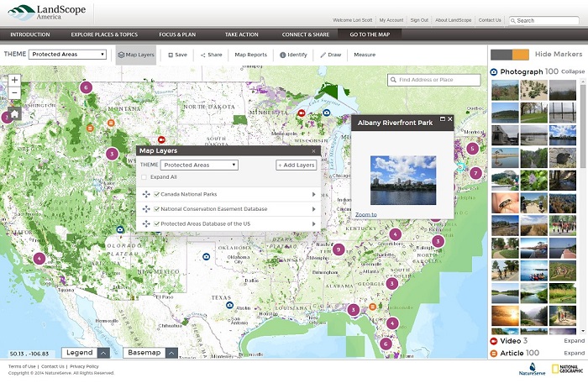Screen dimensions: 588x383
Task: Click the red video marker in Minnesota
Action: (301, 113)
